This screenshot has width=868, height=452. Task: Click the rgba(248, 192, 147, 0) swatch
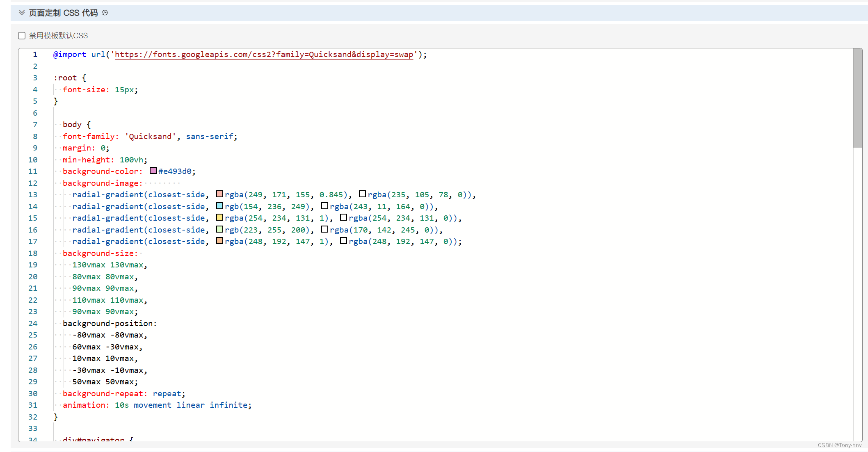click(343, 241)
